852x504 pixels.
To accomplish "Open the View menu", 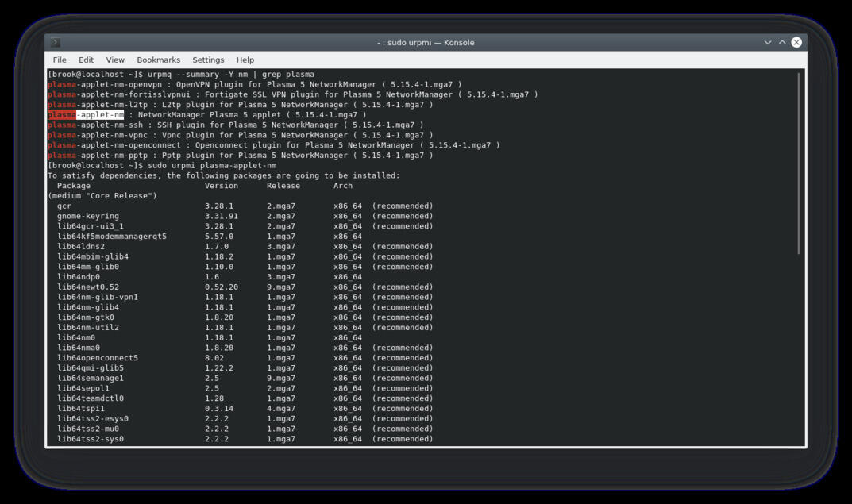I will click(115, 60).
